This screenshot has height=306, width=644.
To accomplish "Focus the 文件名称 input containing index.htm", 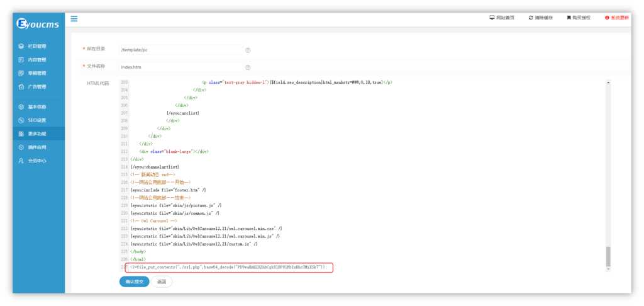I will coord(181,67).
